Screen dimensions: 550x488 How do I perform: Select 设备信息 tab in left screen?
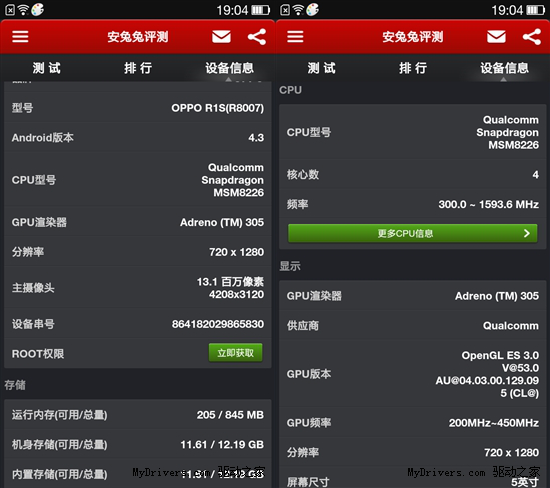click(229, 68)
